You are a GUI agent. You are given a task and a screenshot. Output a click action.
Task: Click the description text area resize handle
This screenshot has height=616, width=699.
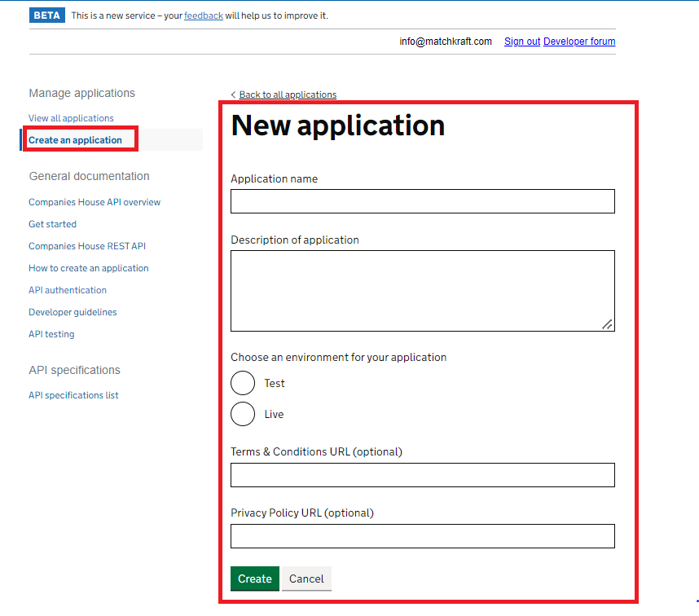(x=607, y=324)
